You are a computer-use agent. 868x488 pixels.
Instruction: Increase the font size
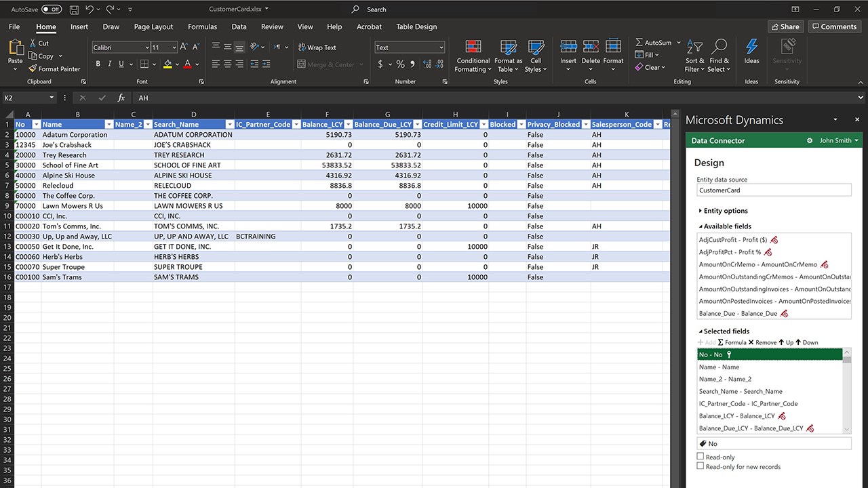point(185,47)
